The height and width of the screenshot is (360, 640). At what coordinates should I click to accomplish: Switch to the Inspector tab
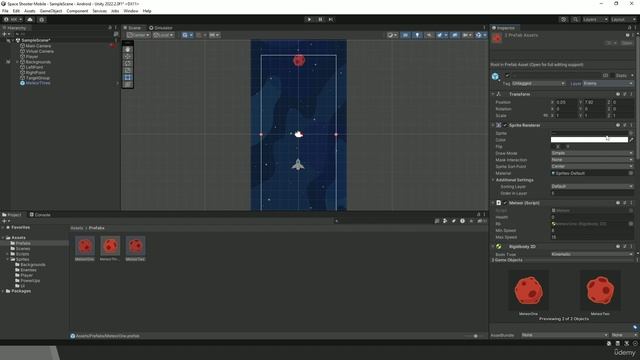(504, 28)
